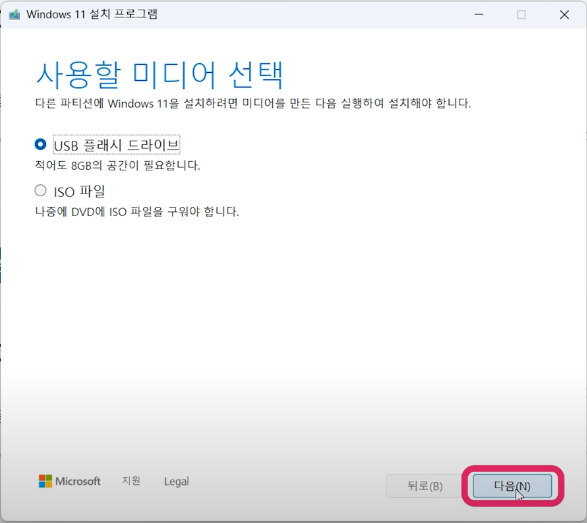
Task: Open the Legal link
Action: pos(176,481)
